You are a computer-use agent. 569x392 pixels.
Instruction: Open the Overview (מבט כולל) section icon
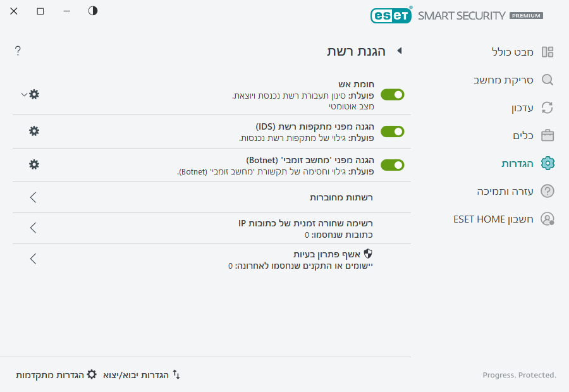[x=548, y=51]
